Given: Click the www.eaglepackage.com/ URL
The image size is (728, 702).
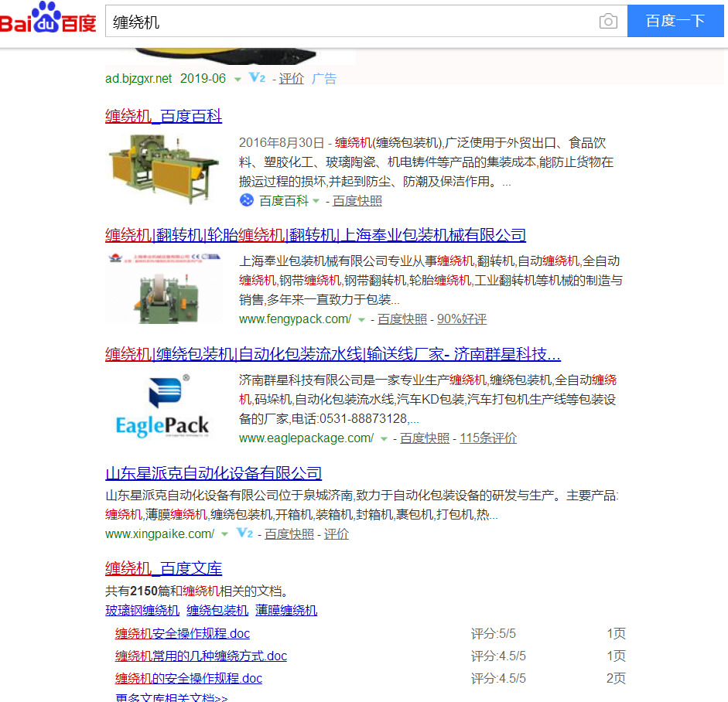Looking at the screenshot, I should pos(306,438).
